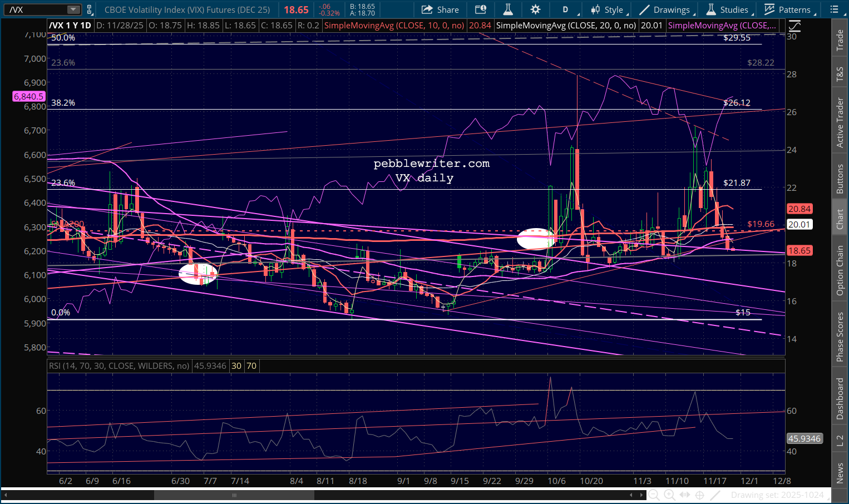Viewport: 849px width, 504px height.
Task: Click the pan left-right arrows icon
Action: (x=685, y=495)
